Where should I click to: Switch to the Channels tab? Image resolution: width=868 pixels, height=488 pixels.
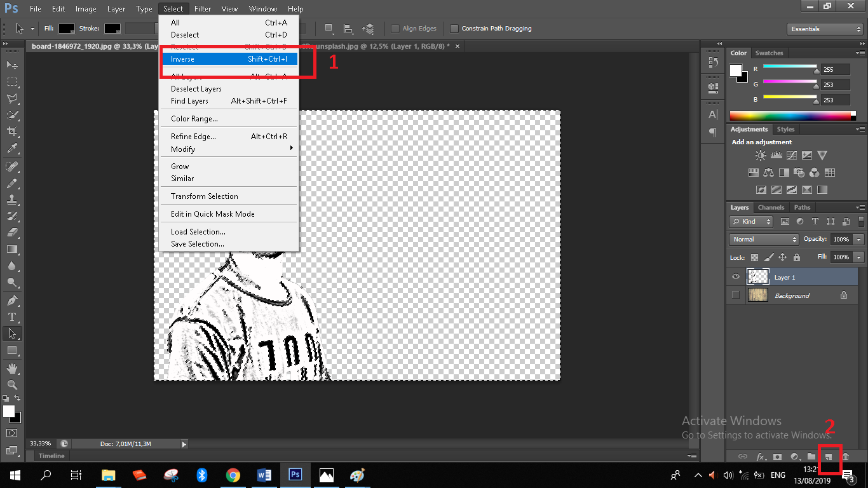click(x=771, y=207)
